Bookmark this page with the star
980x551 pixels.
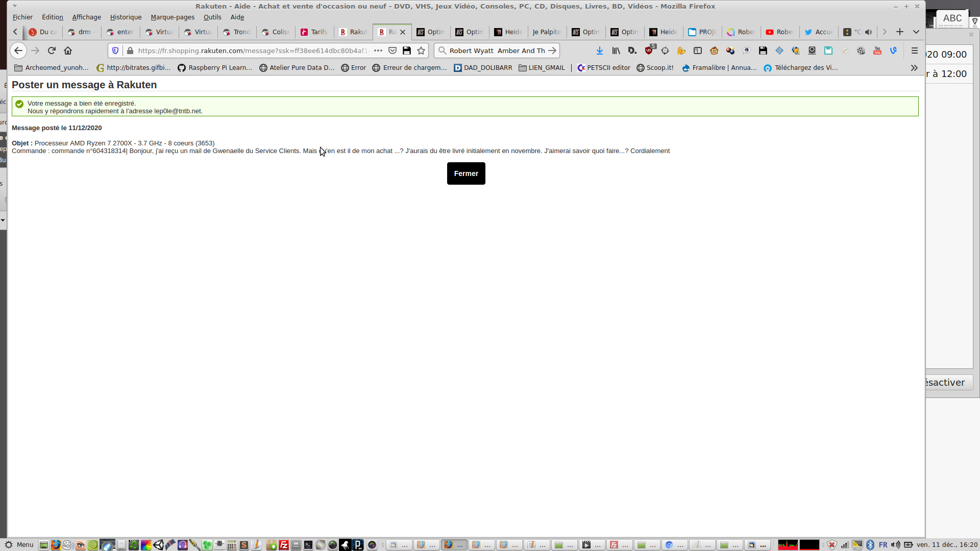click(421, 51)
